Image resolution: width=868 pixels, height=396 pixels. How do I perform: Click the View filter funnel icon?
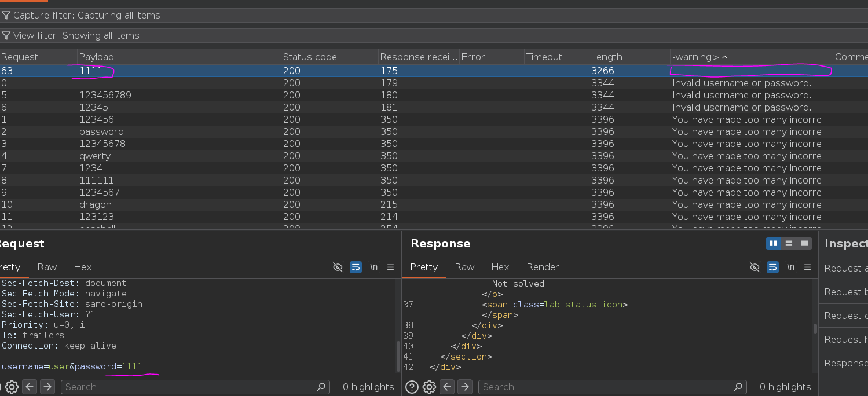click(x=6, y=35)
